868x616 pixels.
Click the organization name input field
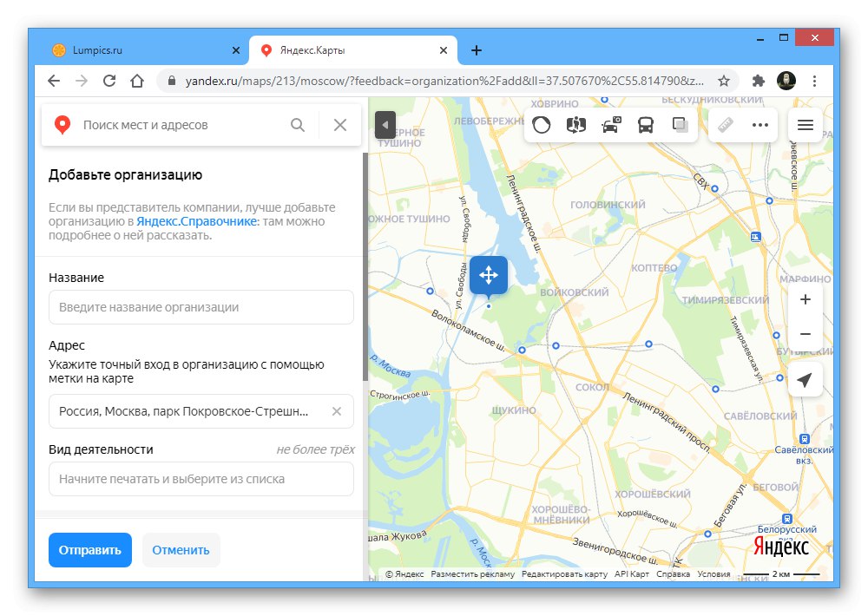201,307
